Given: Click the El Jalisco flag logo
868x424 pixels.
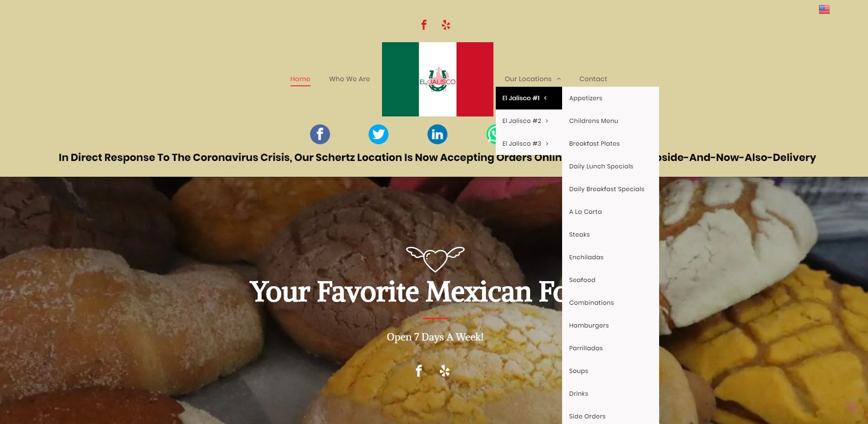Looking at the screenshot, I should pyautogui.click(x=438, y=79).
